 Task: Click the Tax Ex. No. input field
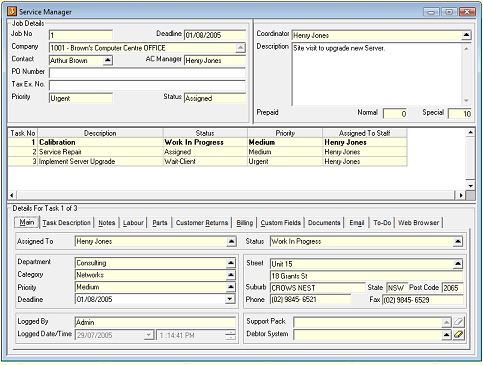(x=147, y=85)
